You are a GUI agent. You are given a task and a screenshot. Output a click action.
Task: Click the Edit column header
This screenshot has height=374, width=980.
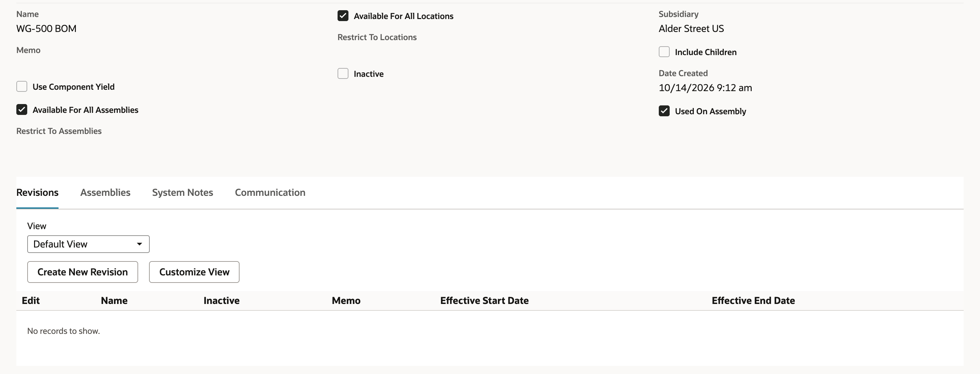[31, 301]
